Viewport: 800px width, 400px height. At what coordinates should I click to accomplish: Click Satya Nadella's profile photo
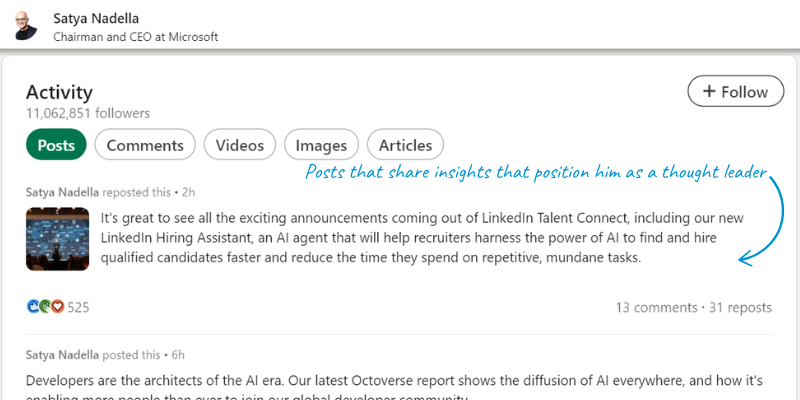tap(26, 24)
